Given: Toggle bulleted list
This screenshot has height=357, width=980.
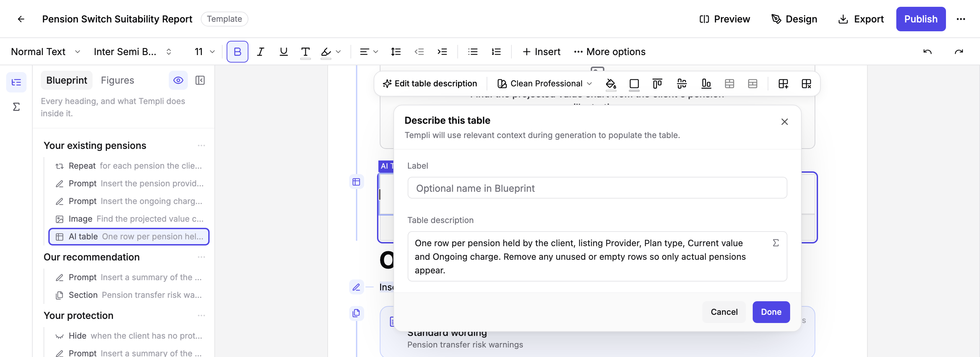Looking at the screenshot, I should [473, 52].
